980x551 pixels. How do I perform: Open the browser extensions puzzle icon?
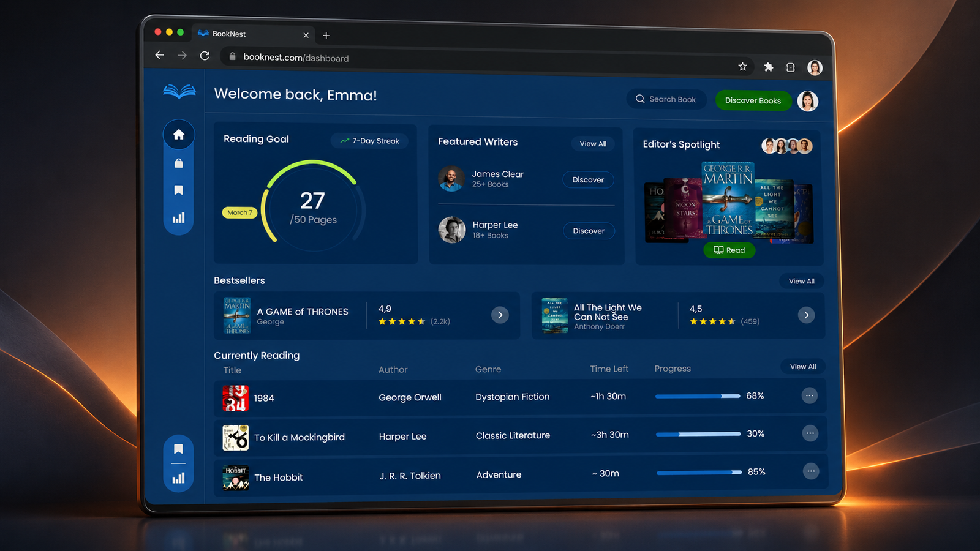[x=768, y=67]
